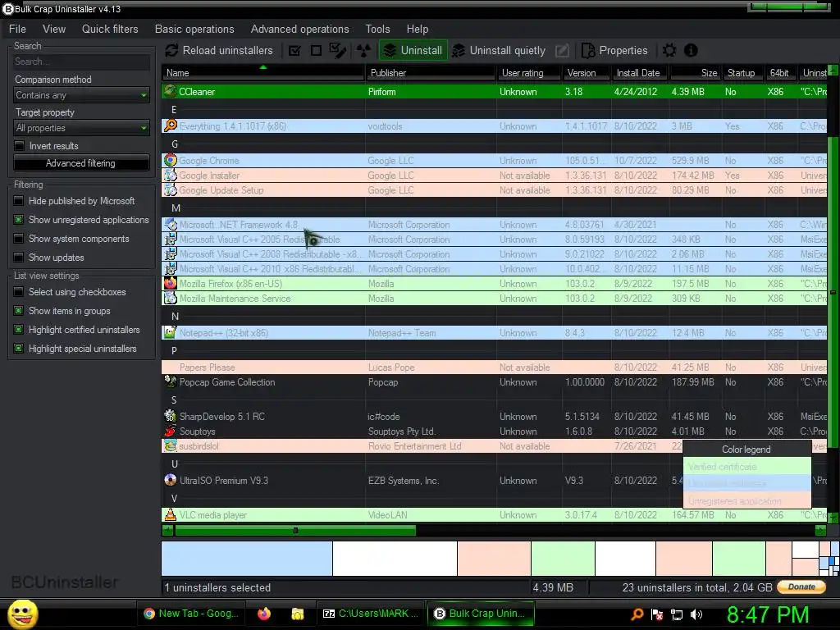This screenshot has width=840, height=630.
Task: Enable Show updates checkbox
Action: click(19, 257)
